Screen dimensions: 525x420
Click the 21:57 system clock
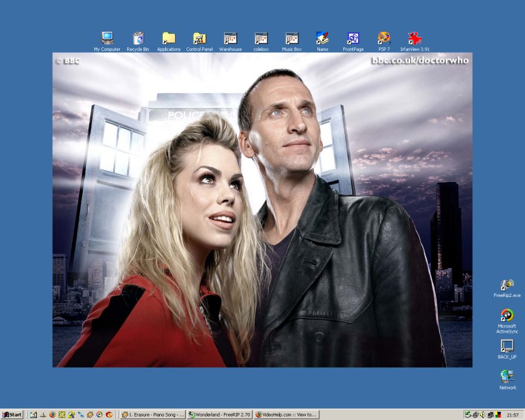click(513, 415)
